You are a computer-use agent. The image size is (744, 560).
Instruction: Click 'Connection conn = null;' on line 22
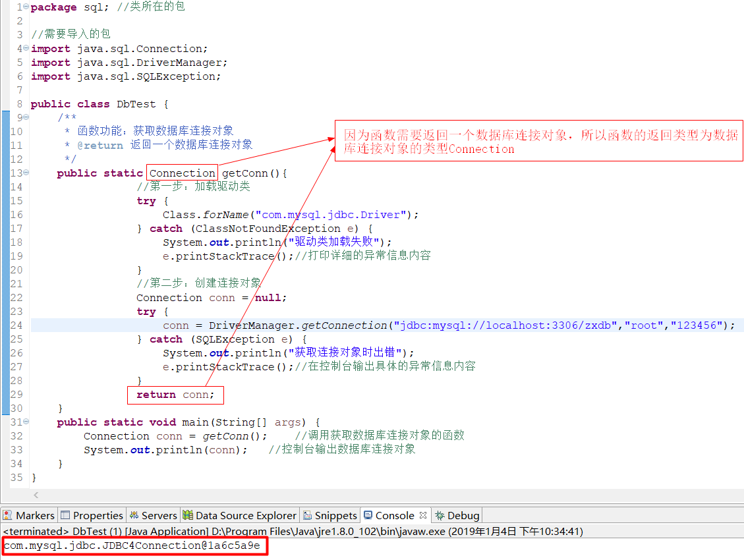[x=212, y=298]
